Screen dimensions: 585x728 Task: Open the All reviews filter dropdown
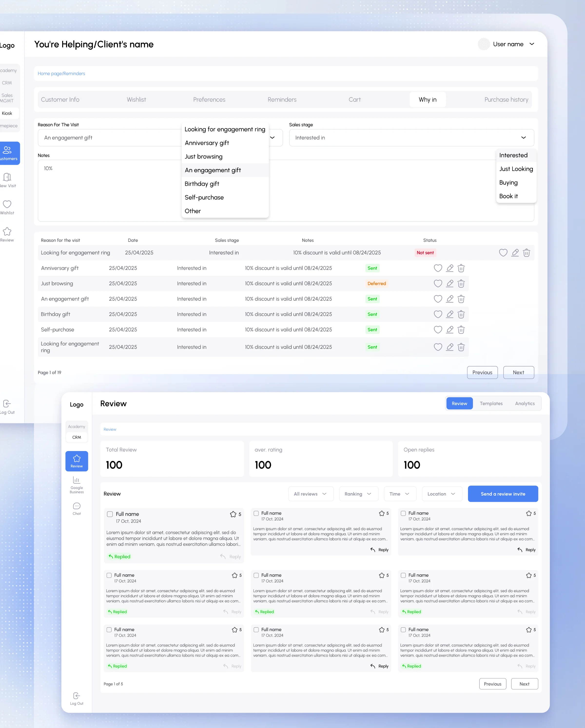point(311,494)
